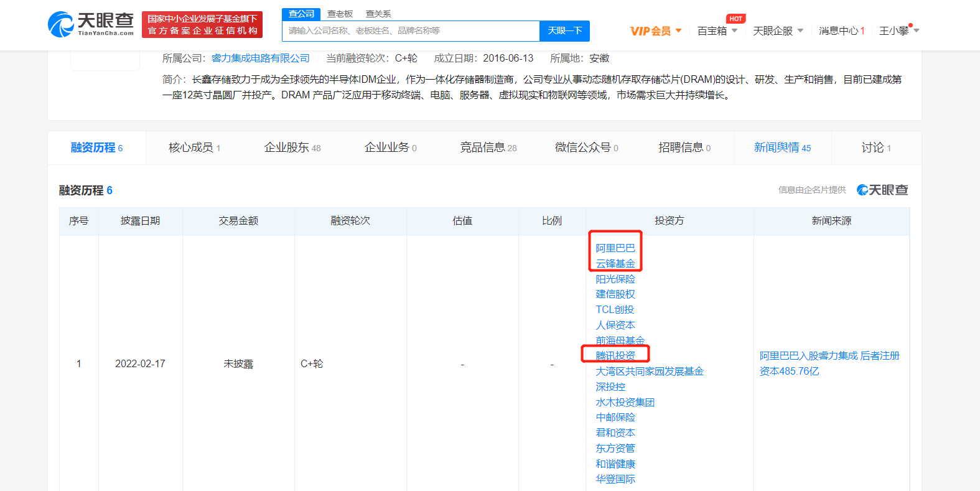Open the investor link 人保资本
This screenshot has height=491, width=980.
point(615,325)
